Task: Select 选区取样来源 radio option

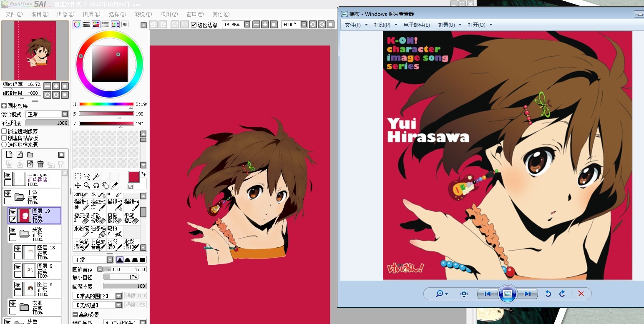Action: 4,145
